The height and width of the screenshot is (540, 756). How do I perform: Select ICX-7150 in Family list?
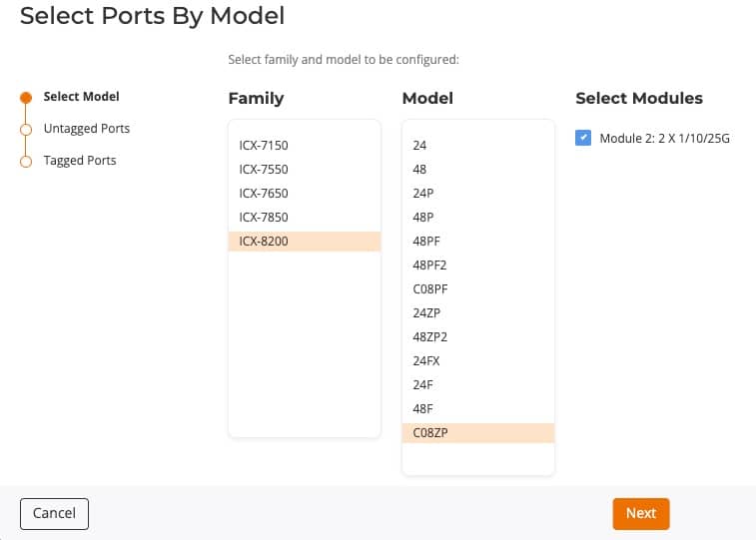tap(305, 146)
